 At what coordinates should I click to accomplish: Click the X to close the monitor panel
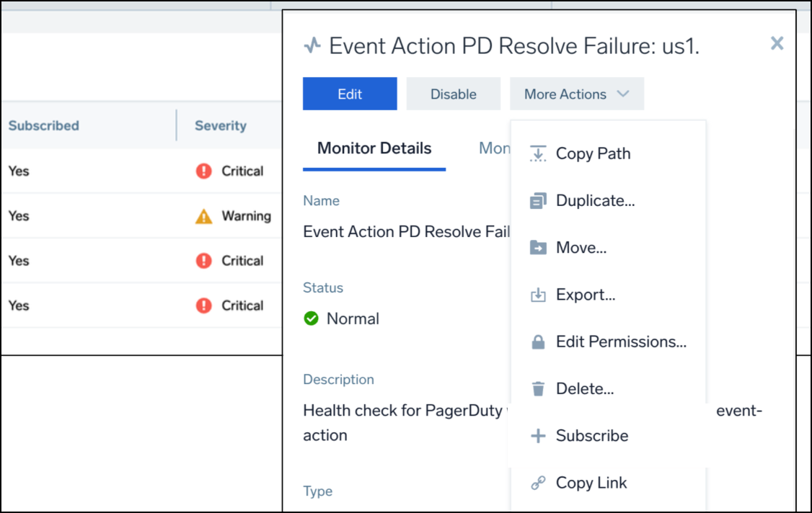pyautogui.click(x=777, y=43)
